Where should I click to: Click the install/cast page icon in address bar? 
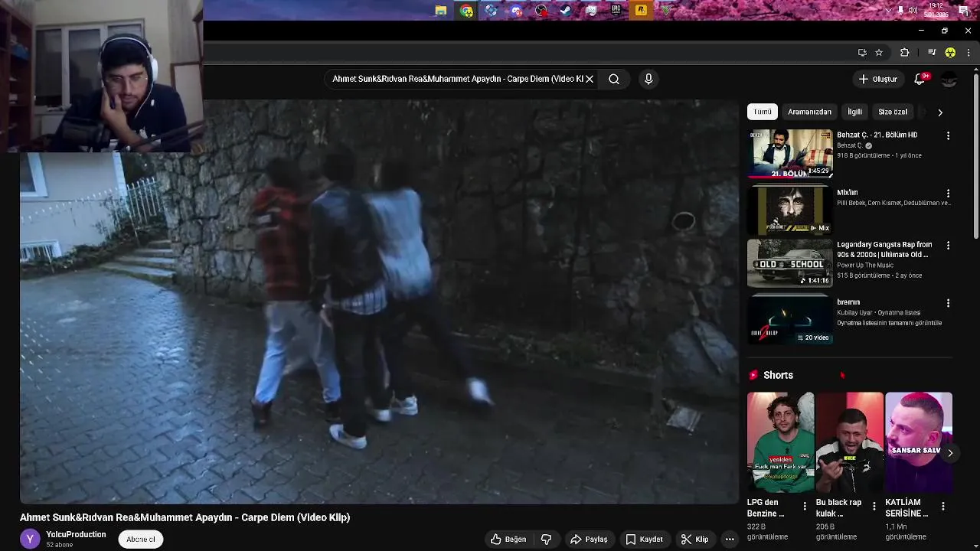(x=862, y=52)
